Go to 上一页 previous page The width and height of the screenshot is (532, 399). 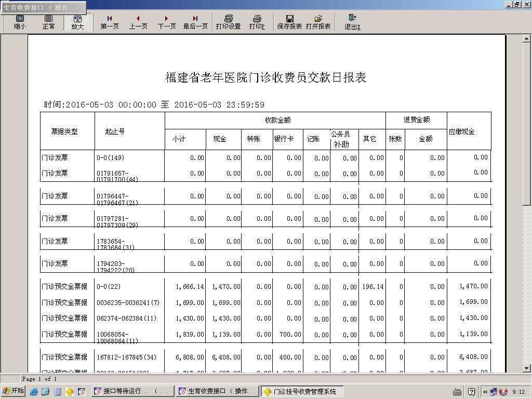[138, 22]
